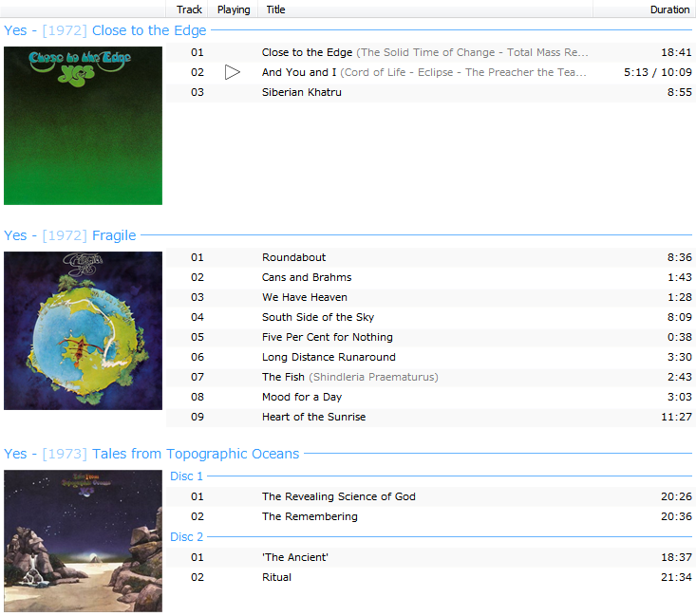
Task: Select the Close to the Edge album cover
Action: pyautogui.click(x=83, y=125)
